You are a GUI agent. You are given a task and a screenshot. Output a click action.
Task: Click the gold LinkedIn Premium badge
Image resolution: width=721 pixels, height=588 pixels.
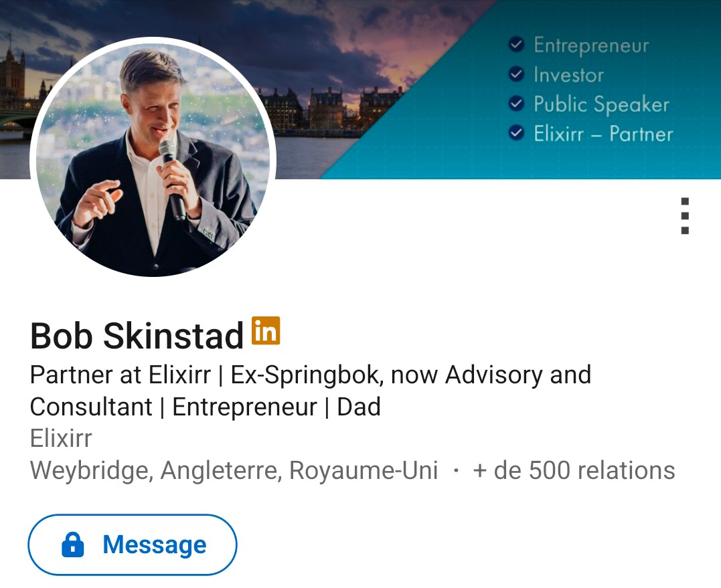tap(266, 330)
